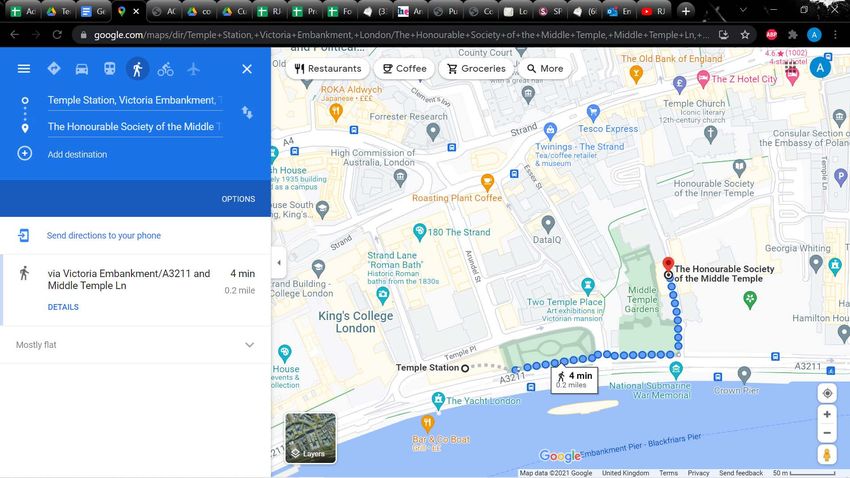
Task: Switch to flights travel mode
Action: point(194,69)
